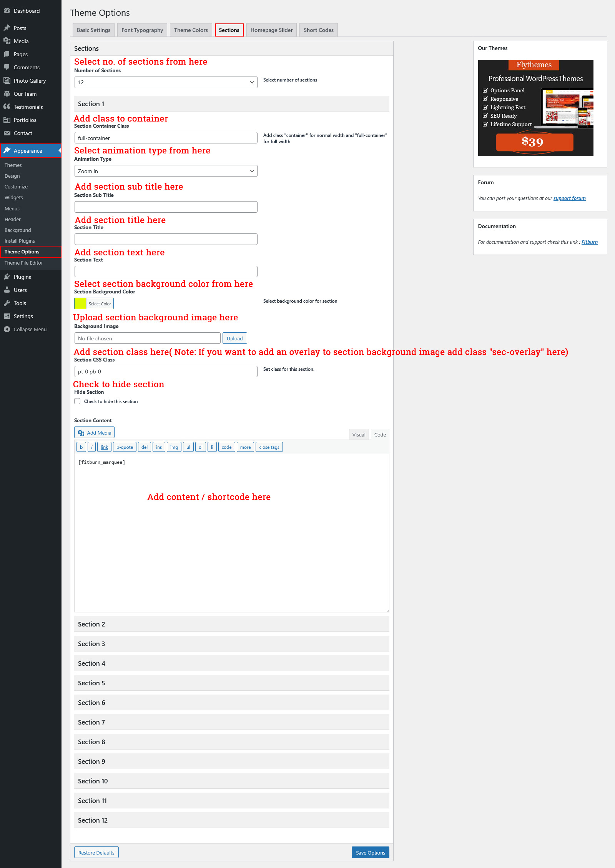
Task: Click the Section CSS Class field
Action: click(166, 372)
